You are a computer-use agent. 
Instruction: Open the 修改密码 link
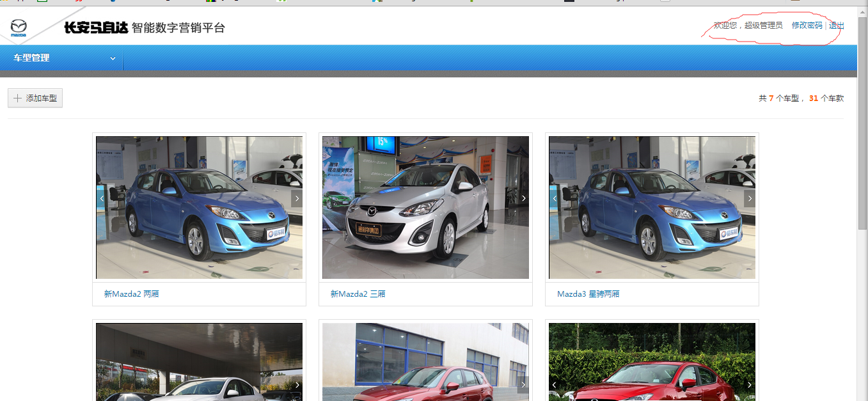807,26
